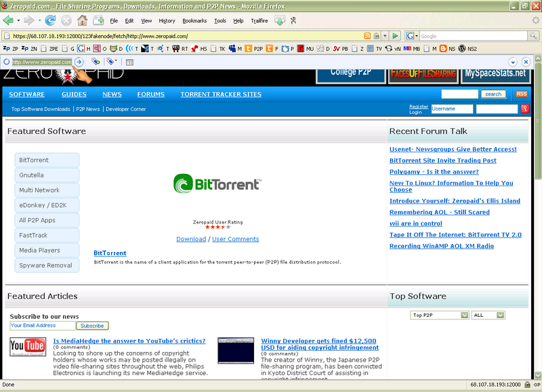Go to the Home page icon
Screen dimensions: 542x392
pos(82,21)
